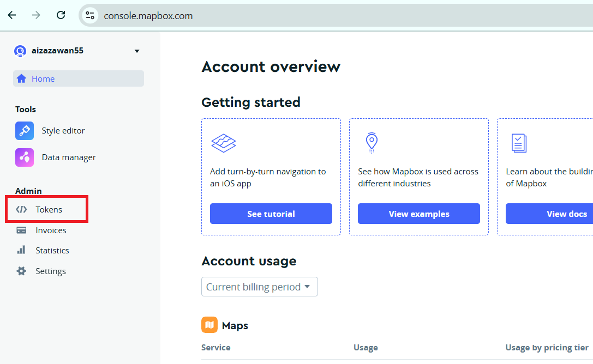Open the Style editor tool

point(63,131)
